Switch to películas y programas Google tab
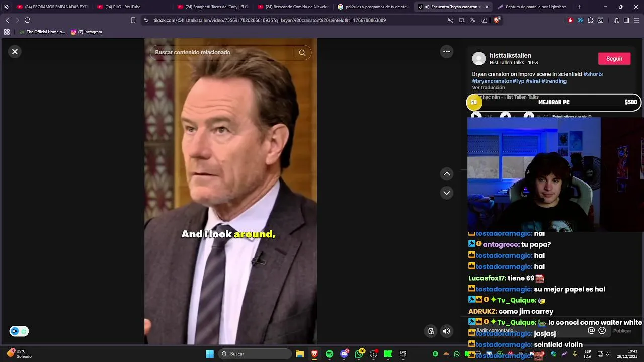644x362 pixels. point(373,7)
